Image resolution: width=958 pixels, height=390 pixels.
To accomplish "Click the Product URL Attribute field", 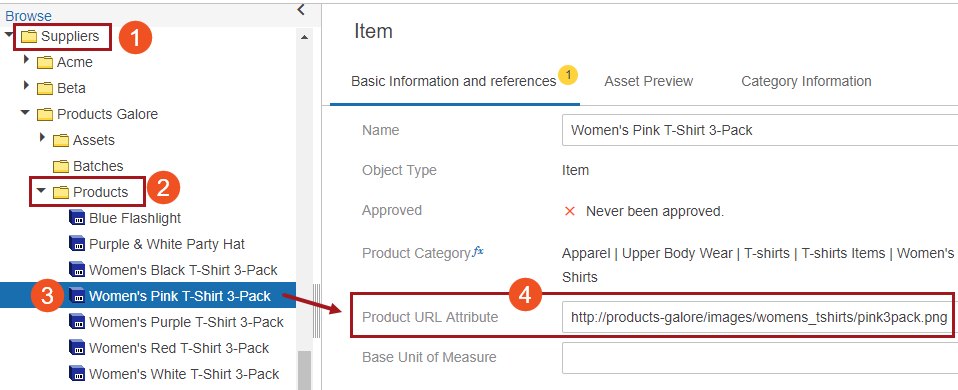I will [758, 317].
